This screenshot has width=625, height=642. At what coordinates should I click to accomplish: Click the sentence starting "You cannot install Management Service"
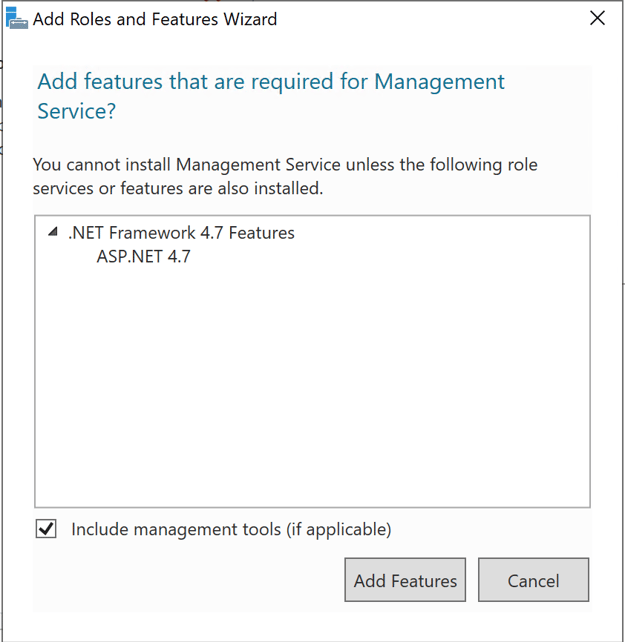[x=285, y=164]
